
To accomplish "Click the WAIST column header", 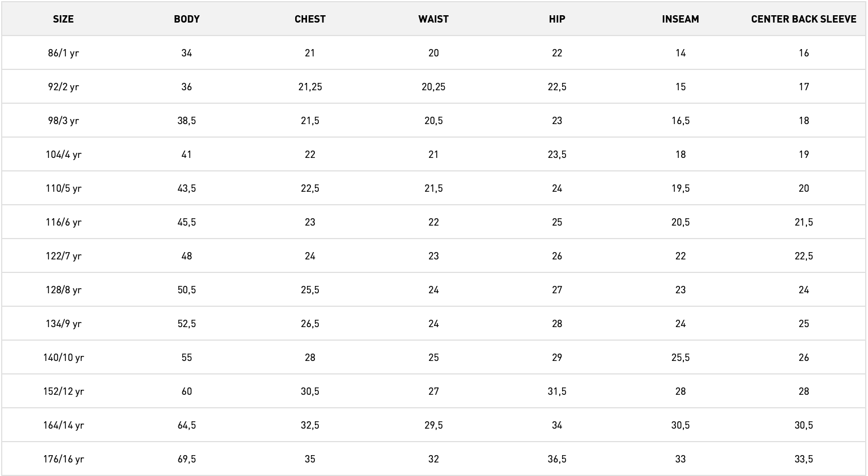I will [433, 19].
